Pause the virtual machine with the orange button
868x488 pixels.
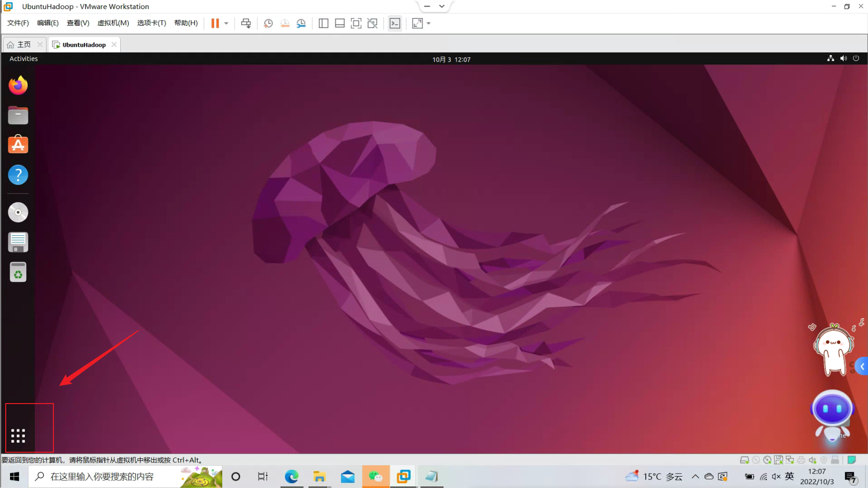[x=215, y=23]
